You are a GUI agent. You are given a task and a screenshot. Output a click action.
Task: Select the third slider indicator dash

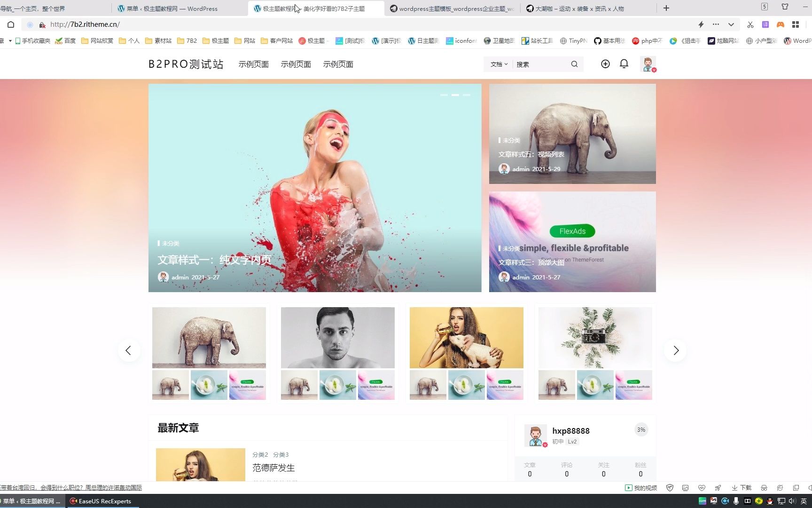tap(467, 95)
